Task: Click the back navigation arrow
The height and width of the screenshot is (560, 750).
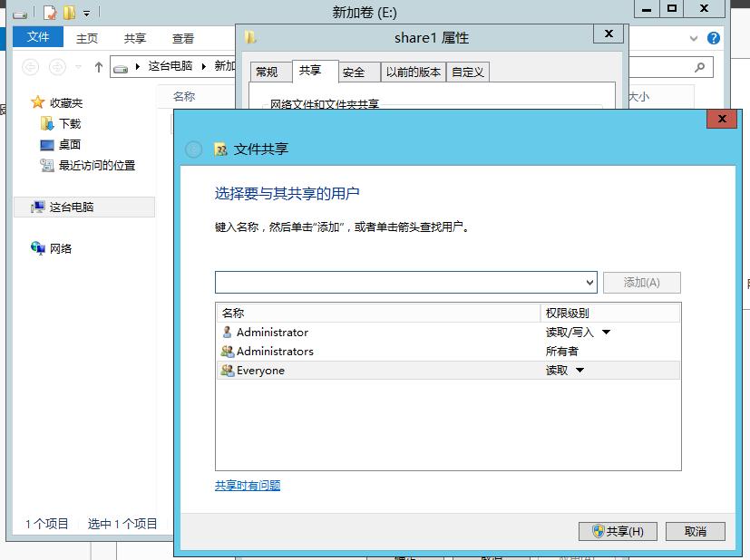Action: point(30,65)
